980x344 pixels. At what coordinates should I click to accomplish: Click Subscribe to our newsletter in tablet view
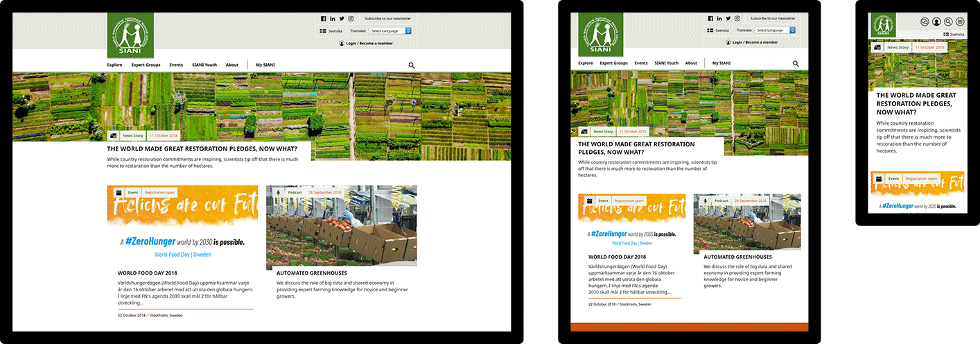pyautogui.click(x=773, y=19)
